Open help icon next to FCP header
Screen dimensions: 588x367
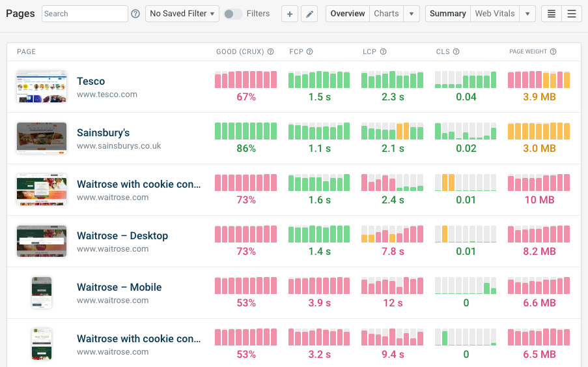click(309, 51)
